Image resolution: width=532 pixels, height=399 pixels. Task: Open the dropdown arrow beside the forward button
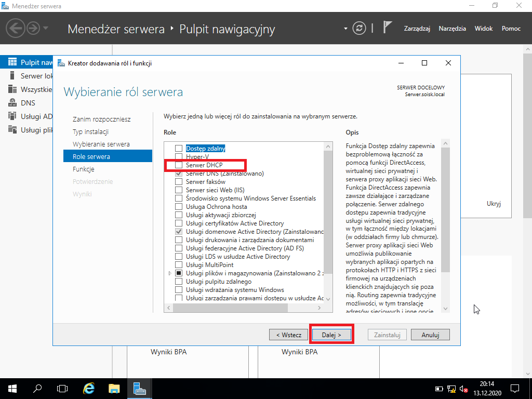point(46,28)
